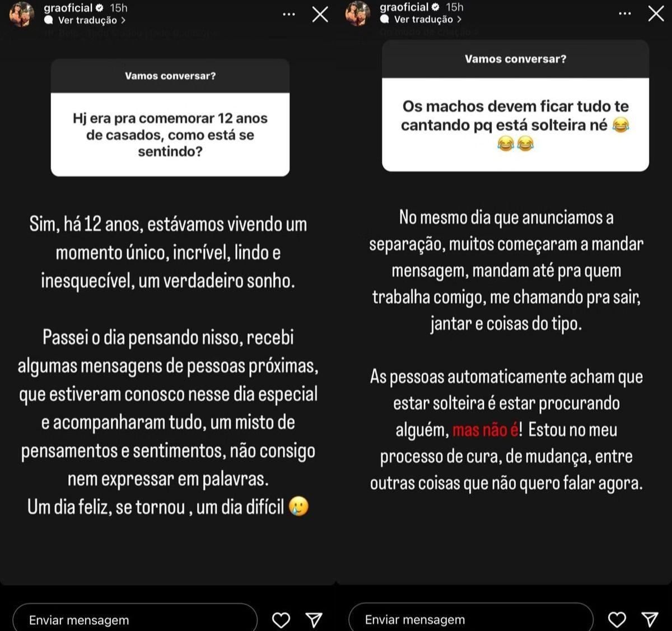Tap the Vamos conversar? header on the left sticker
Viewport: 672px width, 631px height.
170,76
